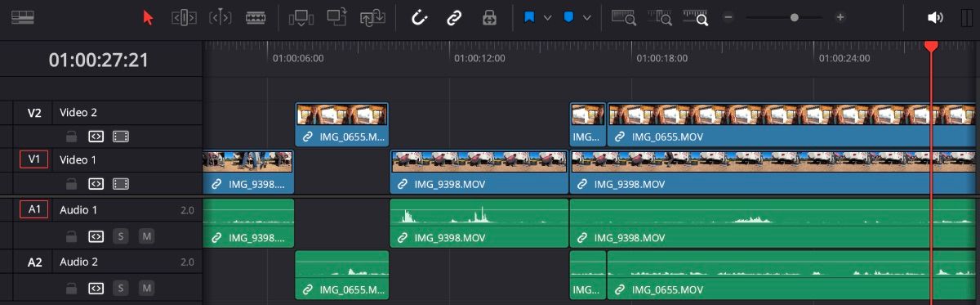The image size is (980, 305).
Task: Click the 2.0 channel label on Audio 2
Action: pyautogui.click(x=187, y=262)
